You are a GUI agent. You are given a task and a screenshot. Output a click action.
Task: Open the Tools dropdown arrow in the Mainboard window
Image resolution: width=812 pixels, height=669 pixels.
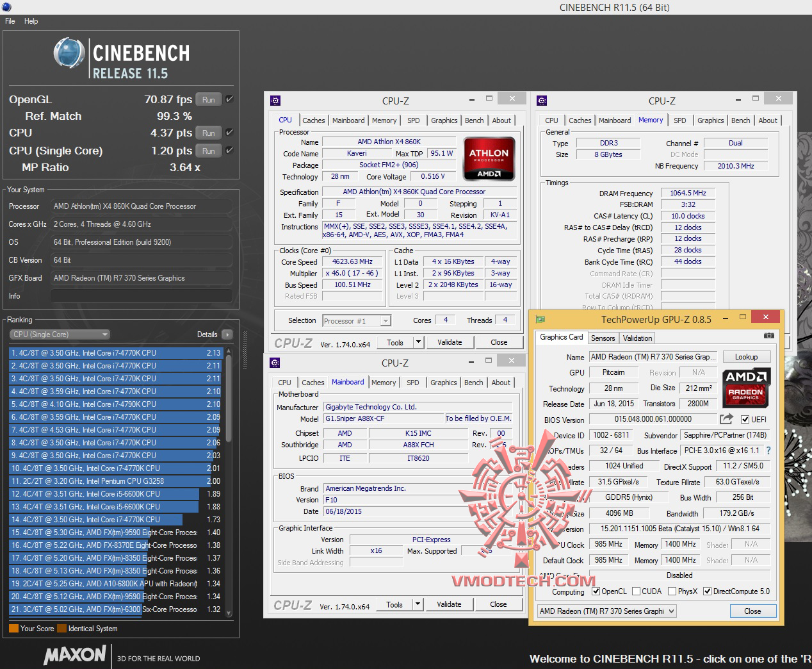pyautogui.click(x=418, y=604)
